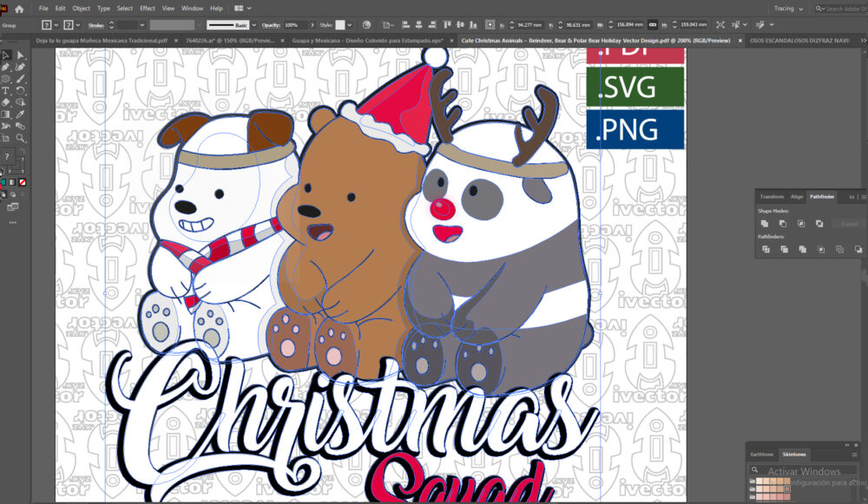Set paint mode to None
The width and height of the screenshot is (868, 504).
tap(23, 182)
